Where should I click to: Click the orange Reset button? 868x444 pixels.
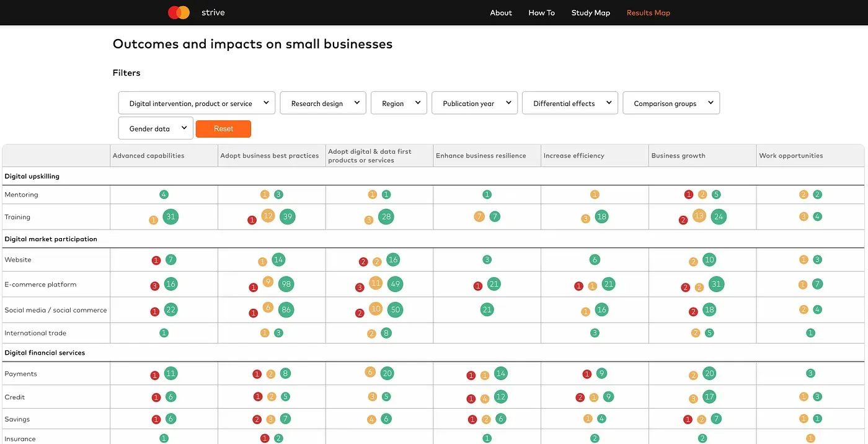coord(223,129)
